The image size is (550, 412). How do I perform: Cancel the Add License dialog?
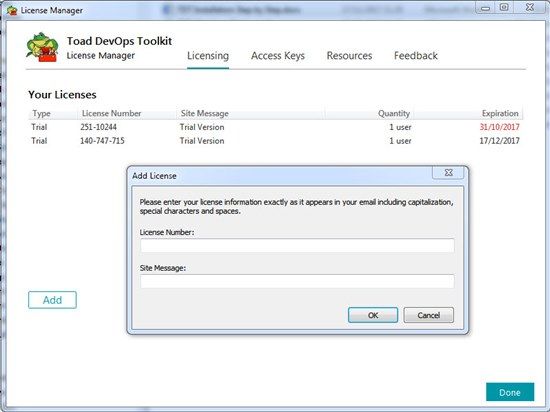(428, 315)
